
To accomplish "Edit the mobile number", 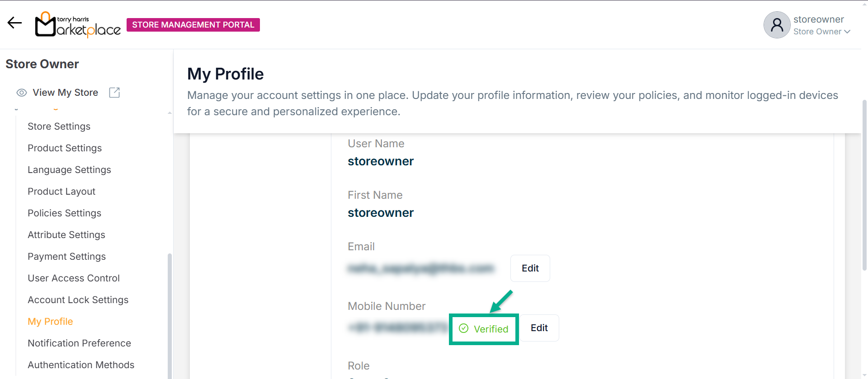I will [x=539, y=328].
